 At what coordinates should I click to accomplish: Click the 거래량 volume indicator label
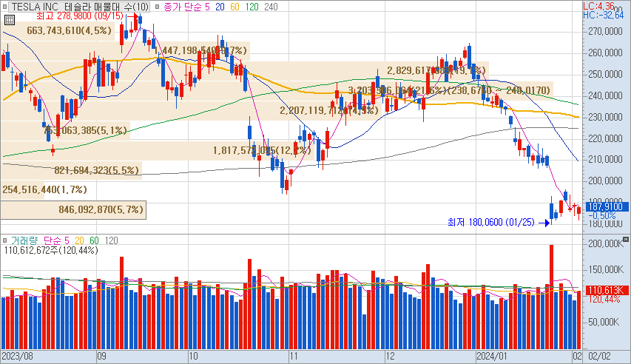click(x=24, y=240)
